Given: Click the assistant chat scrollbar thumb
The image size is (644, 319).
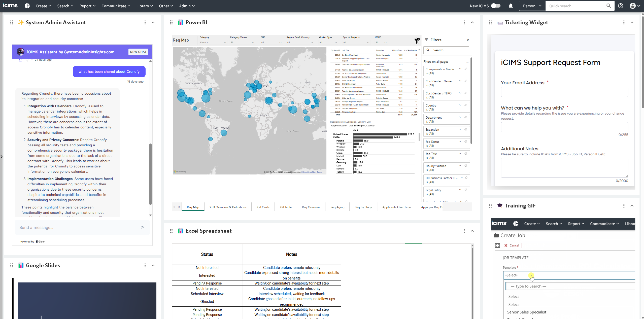Looking at the screenshot, I should (150, 174).
